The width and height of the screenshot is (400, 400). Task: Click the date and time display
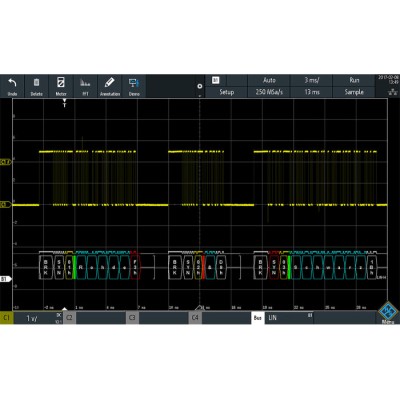[x=388, y=79]
